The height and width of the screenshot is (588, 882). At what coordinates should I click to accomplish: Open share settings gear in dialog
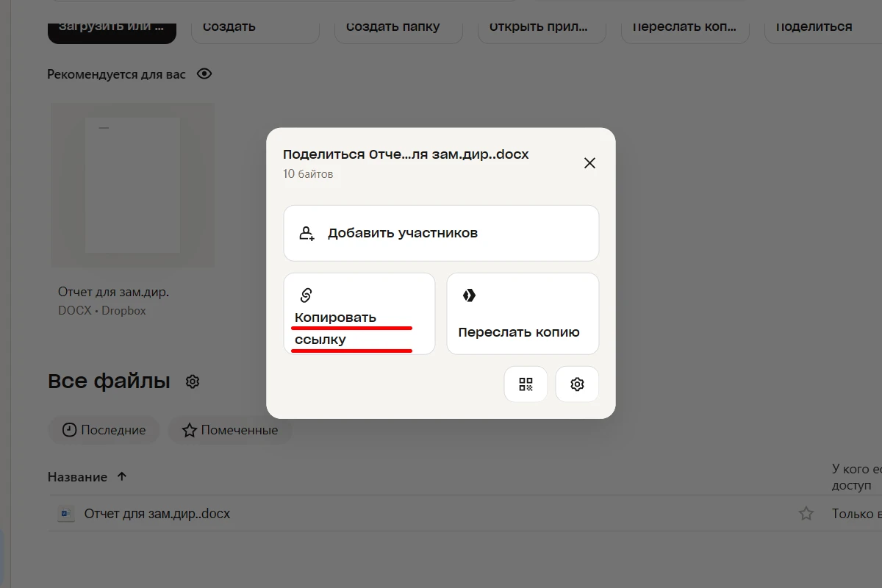point(577,384)
